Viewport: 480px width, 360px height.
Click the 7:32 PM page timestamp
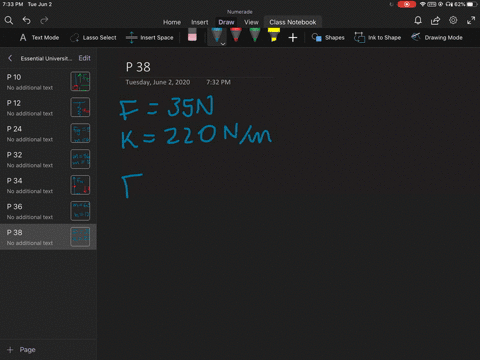coord(218,82)
